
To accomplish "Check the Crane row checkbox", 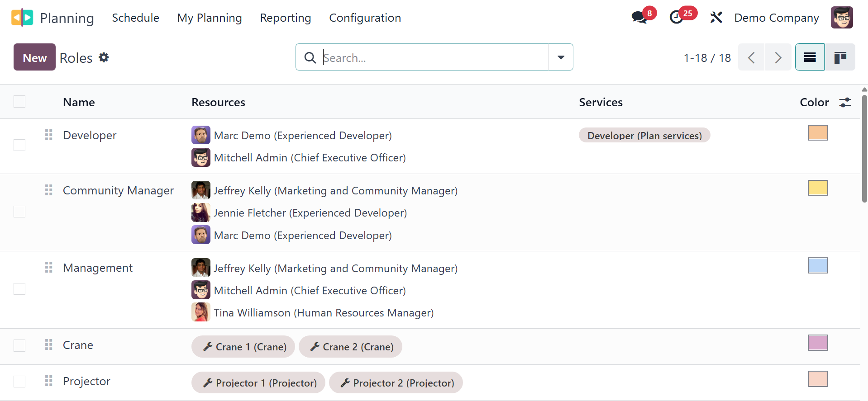I will point(19,345).
